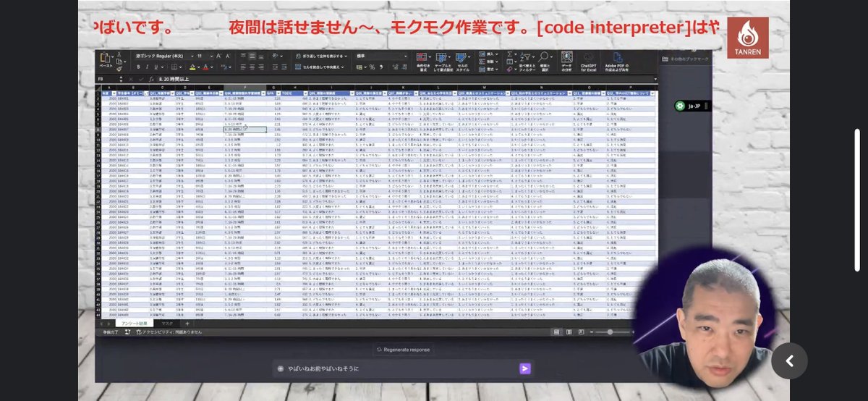The image size is (868, 401).
Task: Open Format as Table
Action: 443,62
